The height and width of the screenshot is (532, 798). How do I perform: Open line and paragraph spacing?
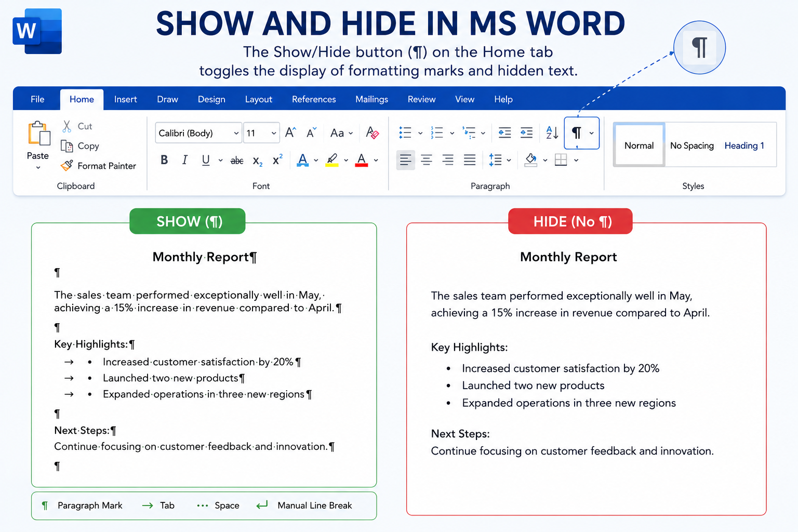click(x=495, y=160)
